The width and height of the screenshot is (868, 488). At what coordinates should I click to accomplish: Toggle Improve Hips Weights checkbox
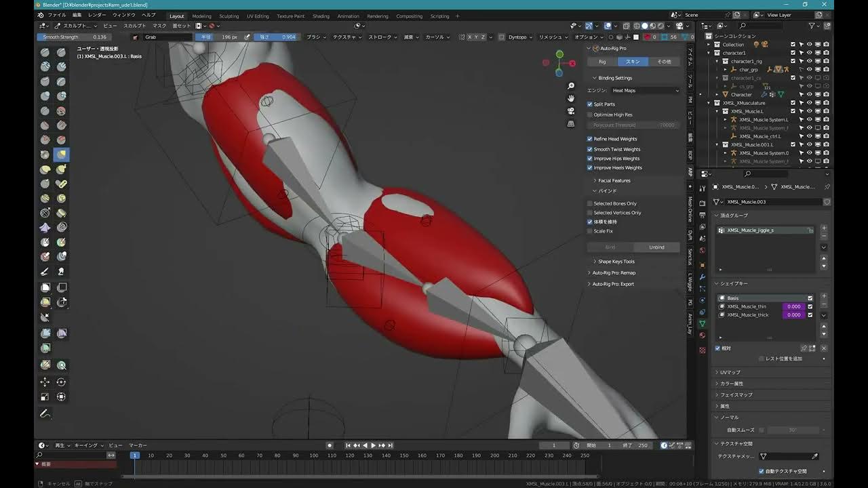tap(590, 159)
